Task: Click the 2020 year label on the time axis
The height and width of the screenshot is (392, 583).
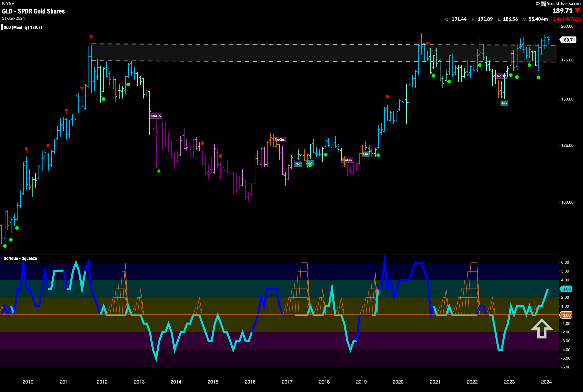Action: (398, 382)
